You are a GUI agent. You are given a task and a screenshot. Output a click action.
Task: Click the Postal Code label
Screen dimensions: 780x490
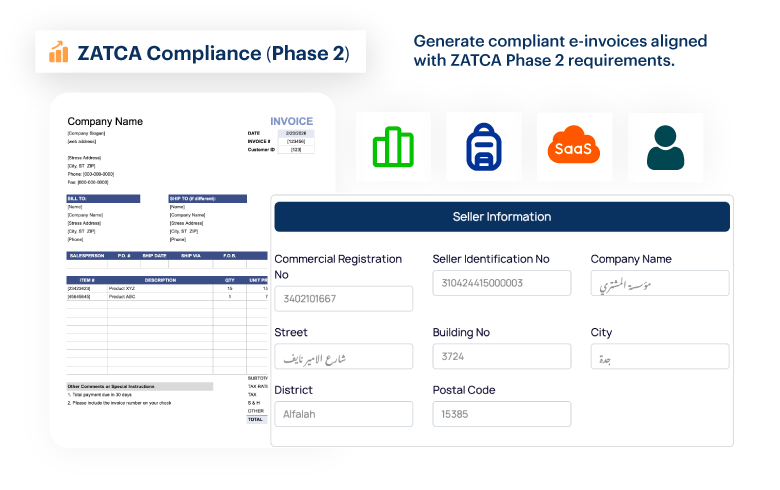tap(464, 390)
